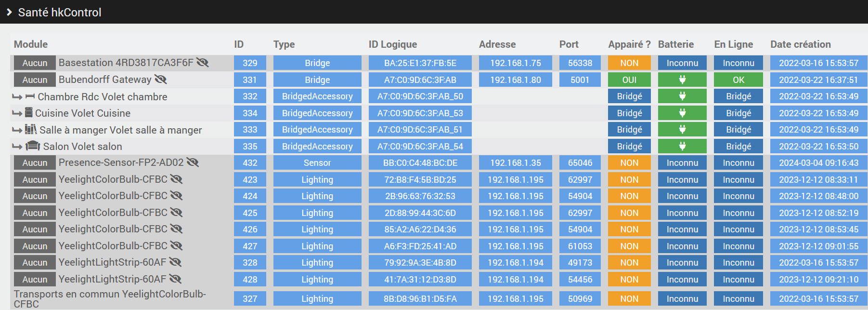The height and width of the screenshot is (310, 868).
Task: Click child arrow icon before Cuisine Volet Cuisine
Action: pyautogui.click(x=17, y=113)
